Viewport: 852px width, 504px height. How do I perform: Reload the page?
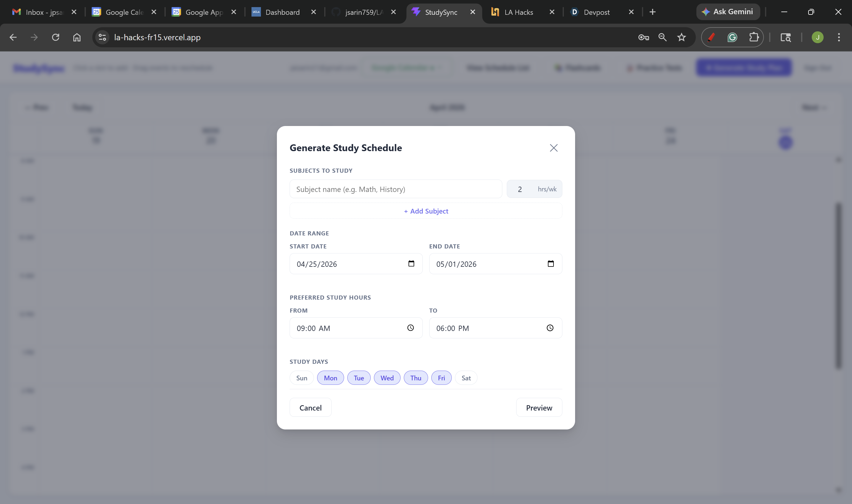[x=56, y=37]
